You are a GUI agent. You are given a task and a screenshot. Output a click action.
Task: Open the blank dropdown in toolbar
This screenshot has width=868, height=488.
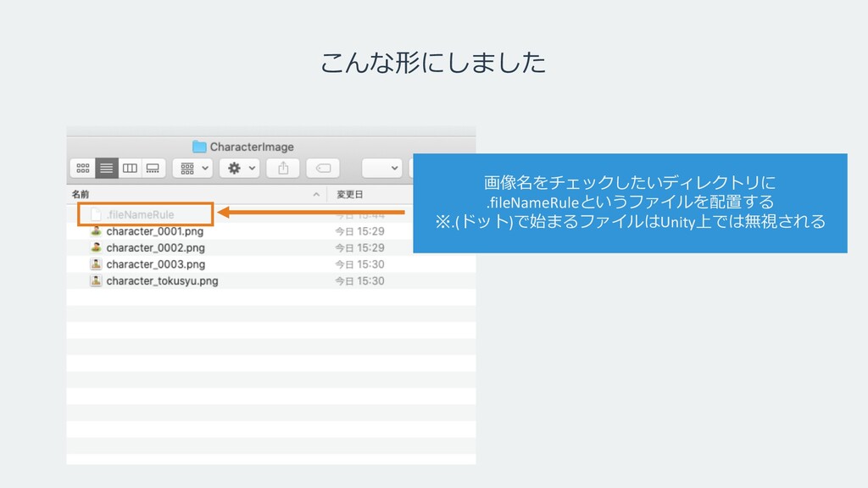tap(382, 169)
